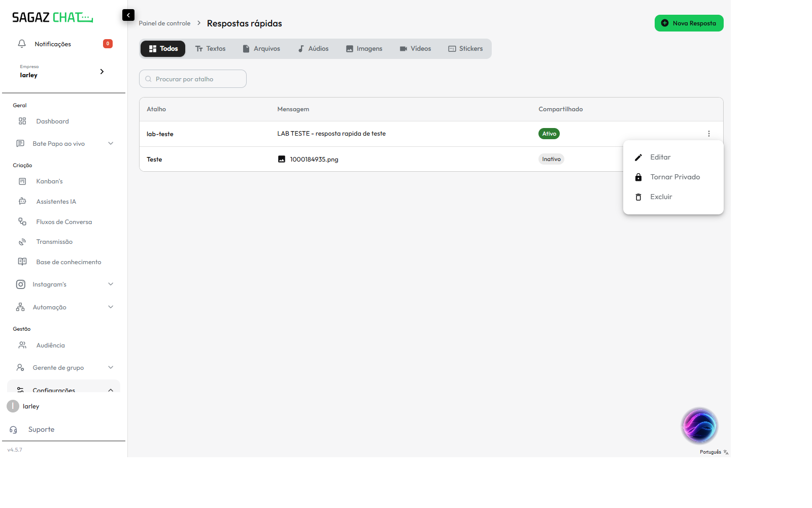812x508 pixels.
Task: Click the Inativo status badge
Action: coord(551,159)
